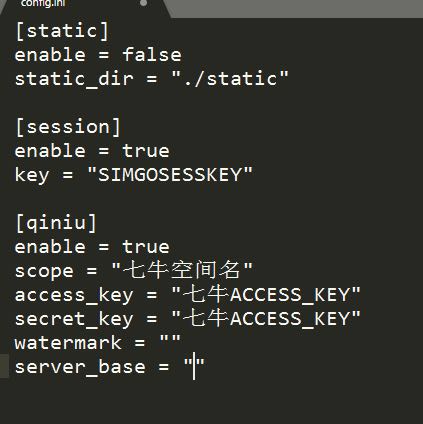
Task: Click inside the SIMGOSESSKEY string
Action: pos(170,174)
